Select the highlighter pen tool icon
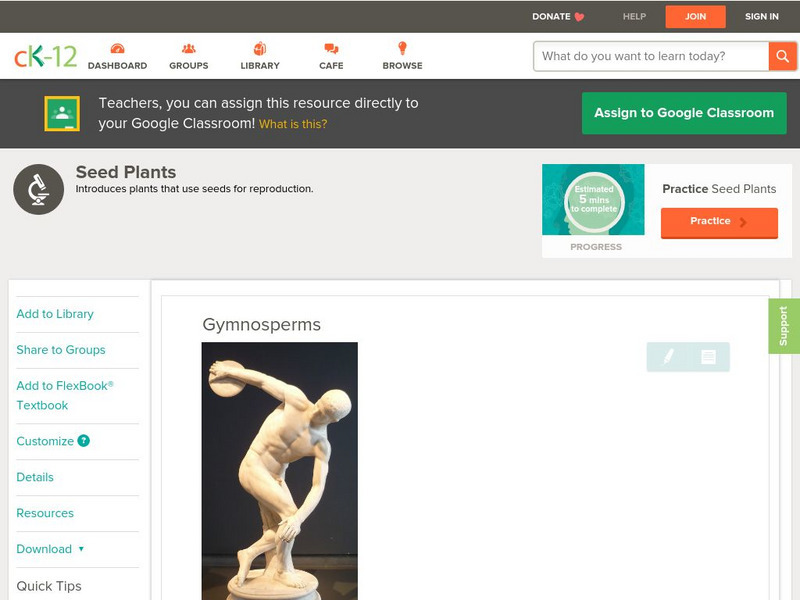The image size is (800, 600). coord(668,356)
